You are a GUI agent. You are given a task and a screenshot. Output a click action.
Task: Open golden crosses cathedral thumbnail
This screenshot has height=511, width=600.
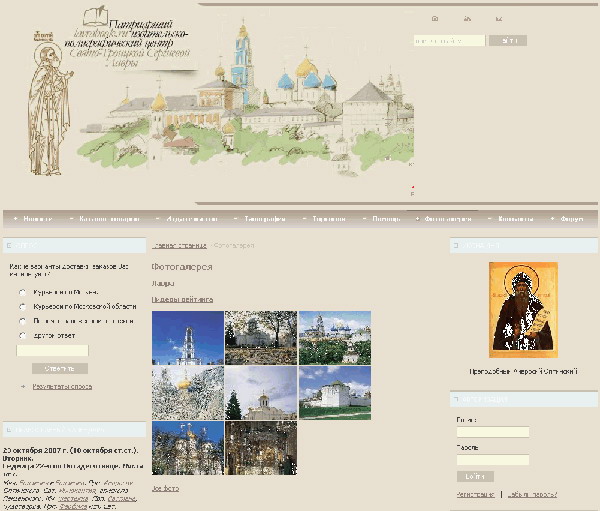click(188, 448)
